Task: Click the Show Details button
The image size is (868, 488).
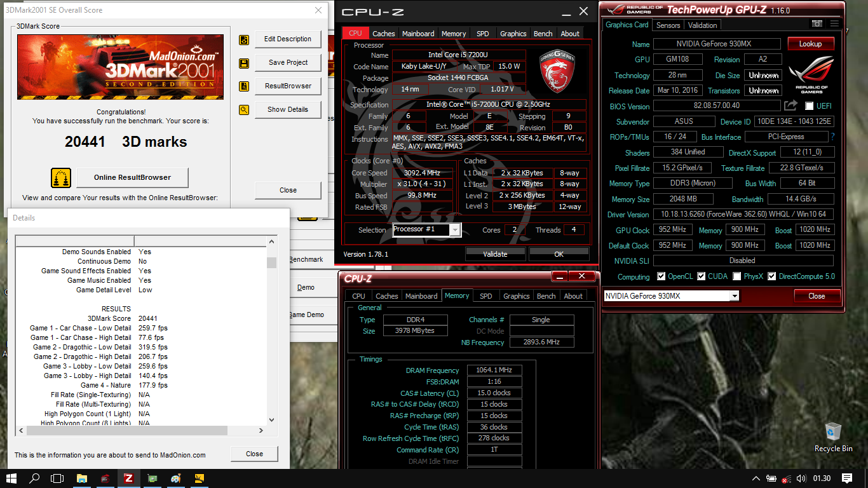Action: click(288, 110)
